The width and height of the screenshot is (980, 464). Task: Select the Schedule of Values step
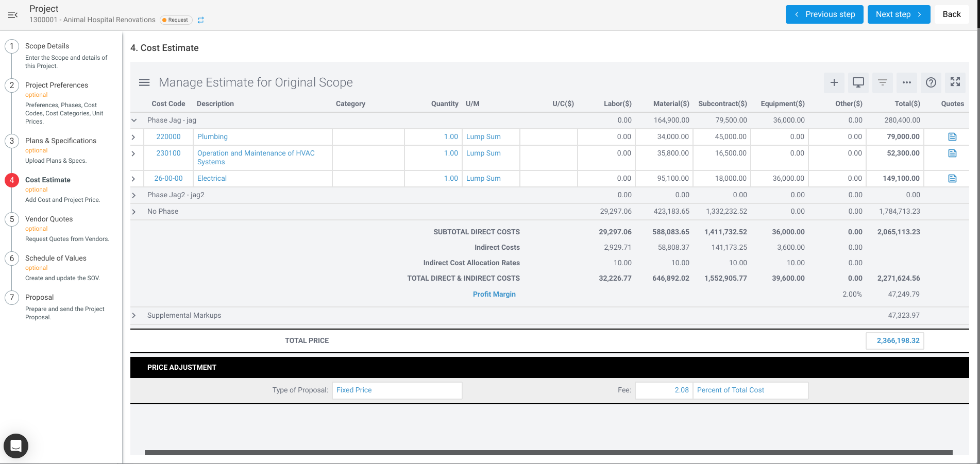pyautogui.click(x=56, y=258)
